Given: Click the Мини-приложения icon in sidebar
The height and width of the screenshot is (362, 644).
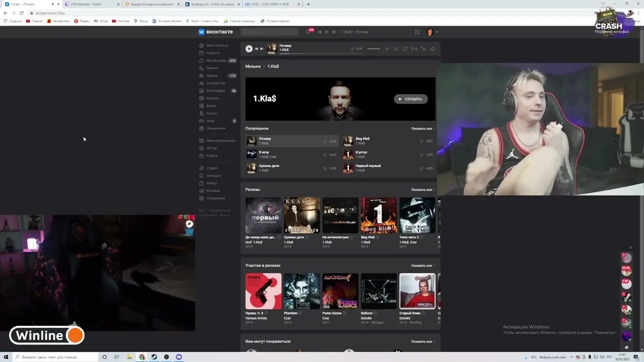Looking at the screenshot, I should [202, 141].
